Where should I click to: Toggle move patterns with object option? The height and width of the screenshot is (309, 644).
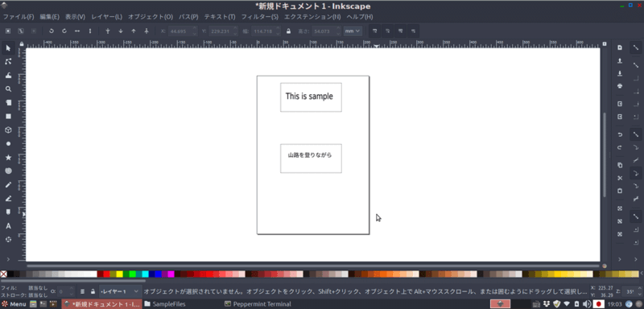point(414,31)
